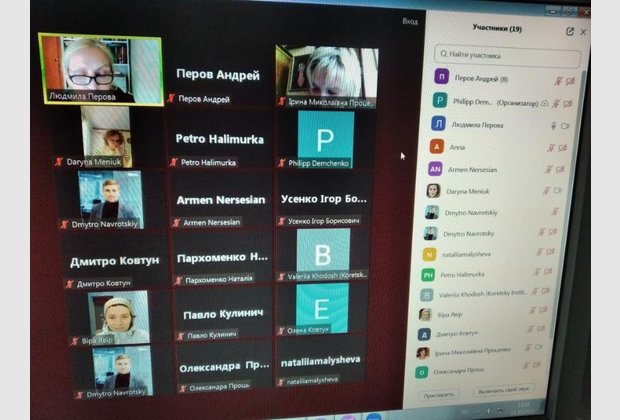The image size is (620, 420).
Task: Click inside the Найти участника search field
Action: (x=508, y=55)
